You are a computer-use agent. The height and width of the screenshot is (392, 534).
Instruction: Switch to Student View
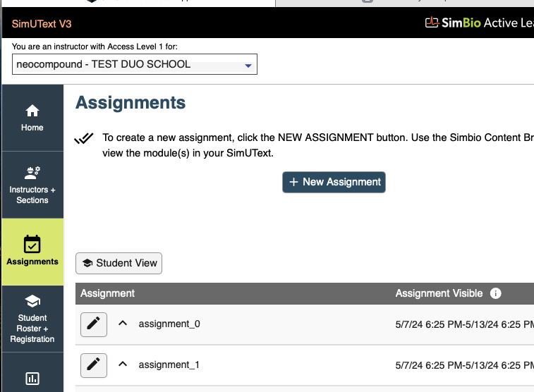point(119,263)
